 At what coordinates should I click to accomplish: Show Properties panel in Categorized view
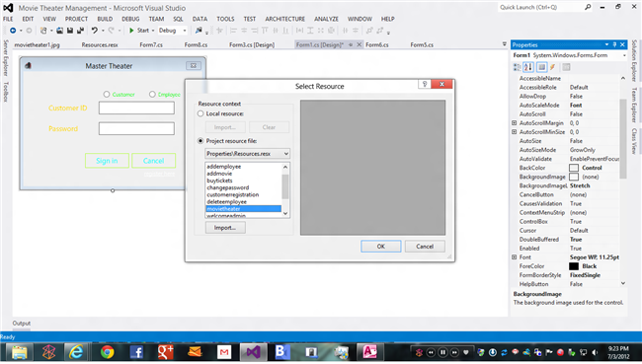(x=518, y=67)
